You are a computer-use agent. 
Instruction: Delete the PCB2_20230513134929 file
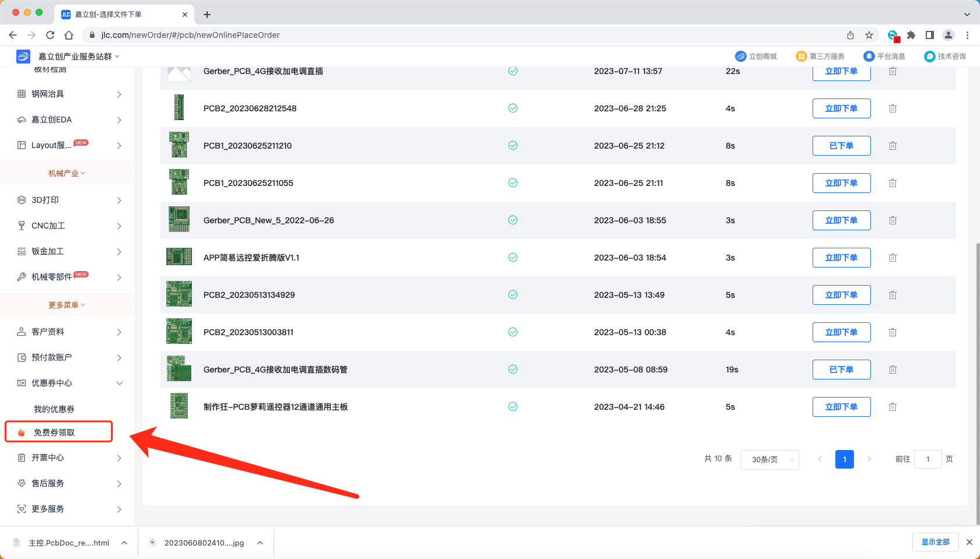pos(892,295)
